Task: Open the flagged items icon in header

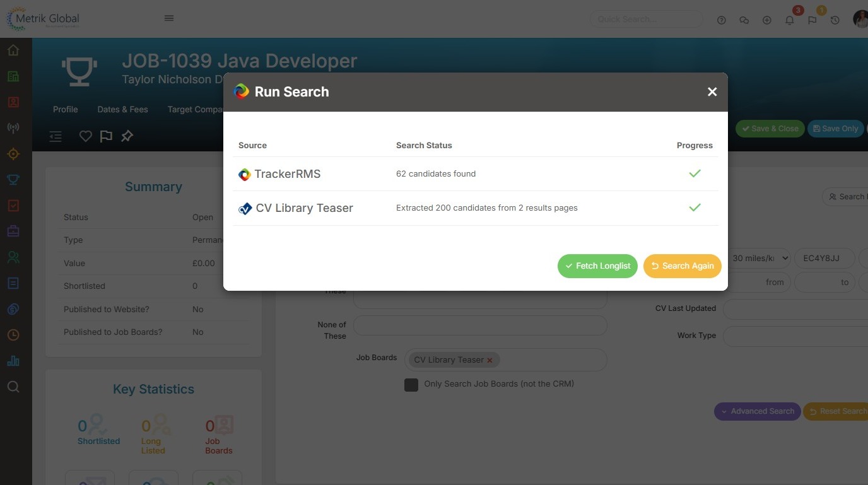Action: click(812, 20)
